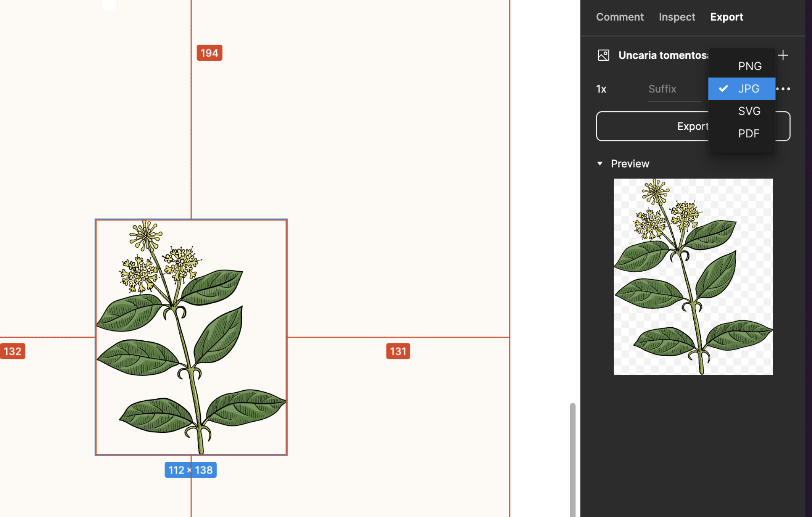The height and width of the screenshot is (517, 812).
Task: Open the Export tab
Action: 727,17
